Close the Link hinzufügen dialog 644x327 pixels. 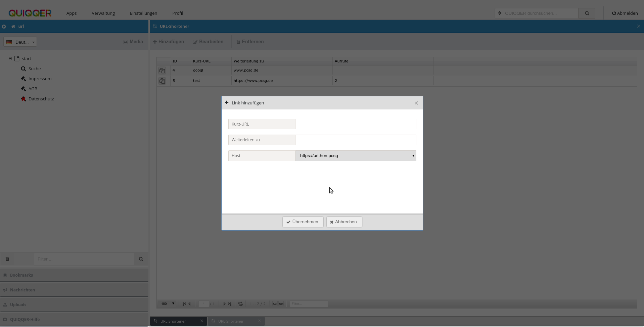click(x=416, y=103)
